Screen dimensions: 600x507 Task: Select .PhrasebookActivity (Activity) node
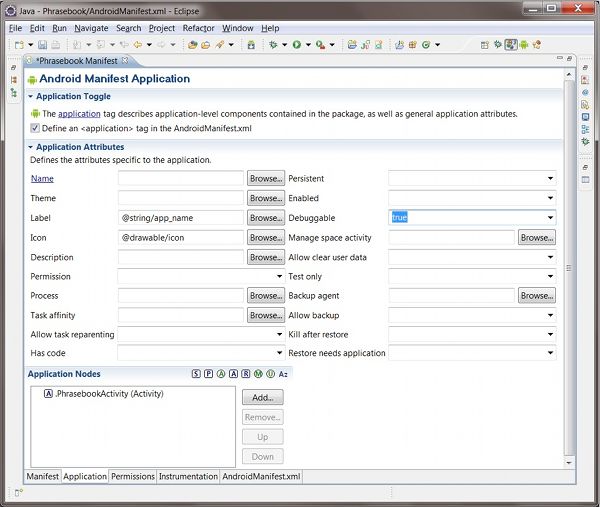tap(104, 394)
